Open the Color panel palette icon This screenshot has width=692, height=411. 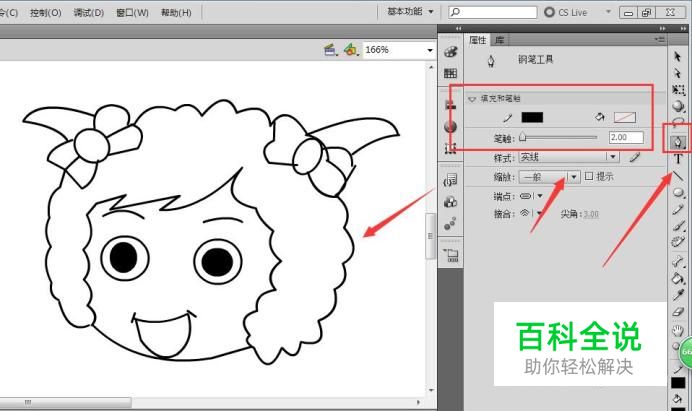[450, 52]
